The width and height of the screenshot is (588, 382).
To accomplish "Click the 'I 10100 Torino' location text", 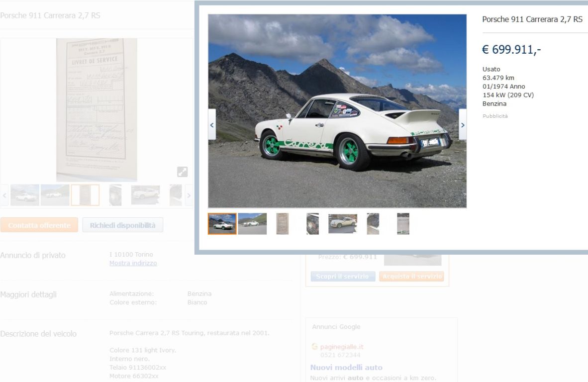I will [x=131, y=255].
